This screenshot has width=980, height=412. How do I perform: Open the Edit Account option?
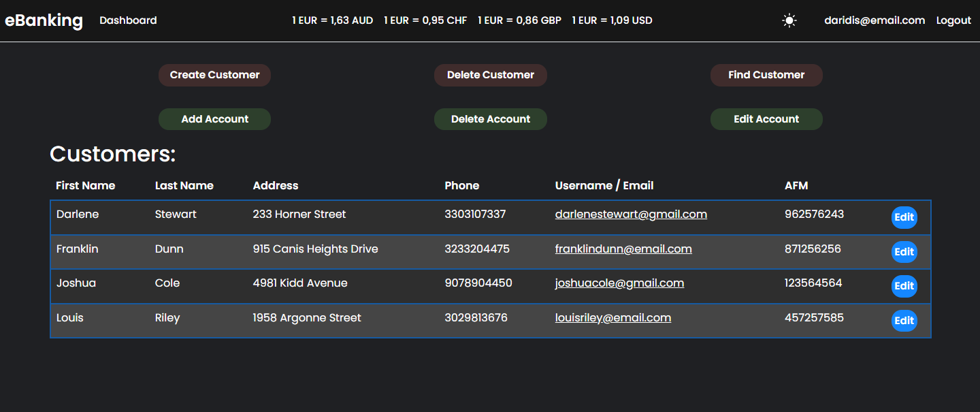[766, 119]
